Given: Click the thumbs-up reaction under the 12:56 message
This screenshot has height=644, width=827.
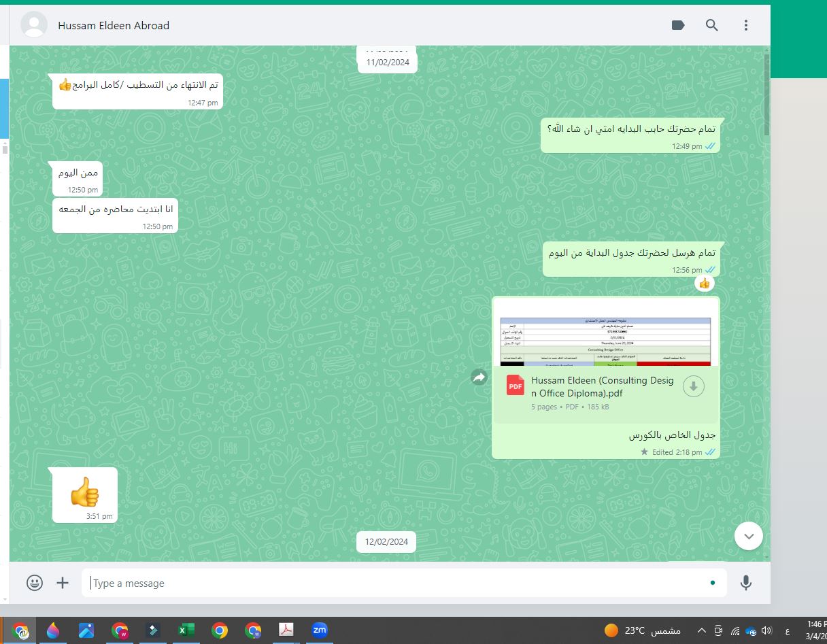Looking at the screenshot, I should [705, 283].
